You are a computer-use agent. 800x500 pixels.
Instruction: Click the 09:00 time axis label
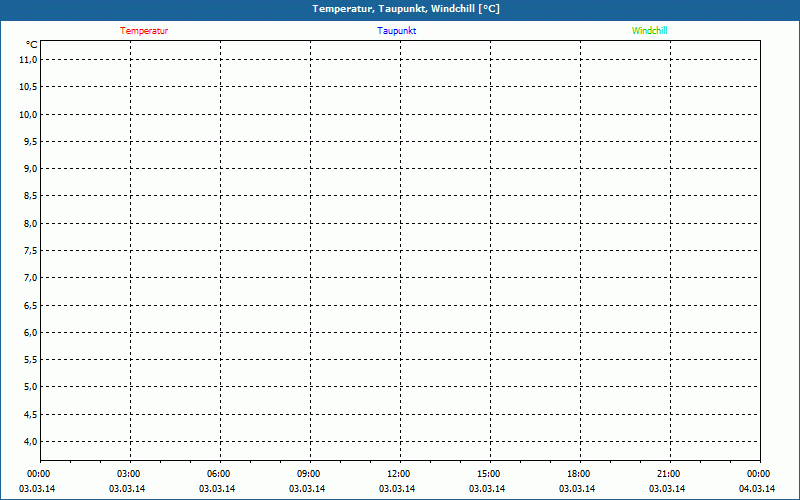tap(309, 474)
